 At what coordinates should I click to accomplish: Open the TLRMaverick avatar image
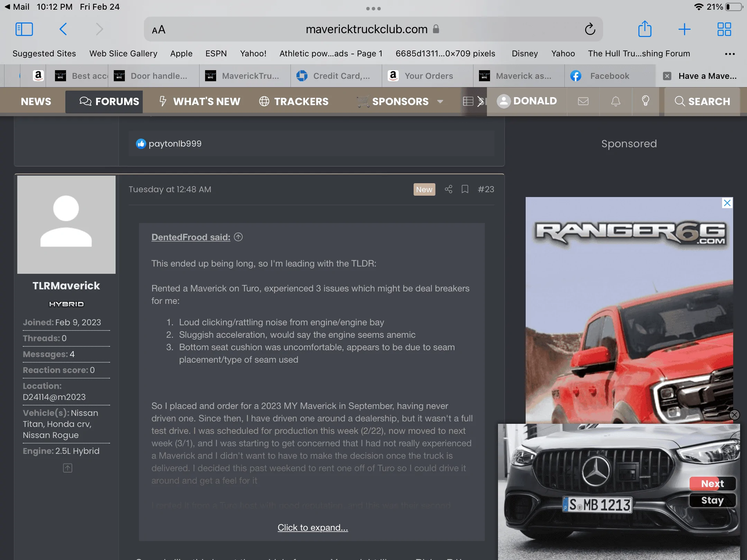tap(66, 225)
